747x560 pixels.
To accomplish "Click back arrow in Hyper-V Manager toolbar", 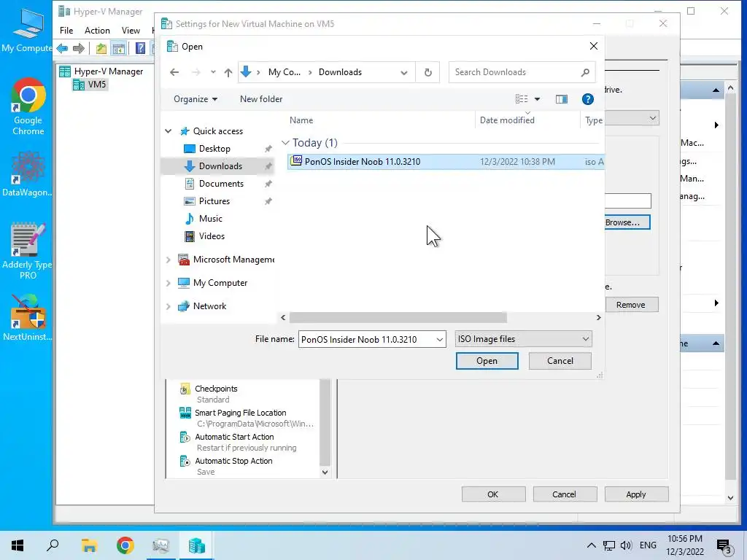I will point(63,48).
